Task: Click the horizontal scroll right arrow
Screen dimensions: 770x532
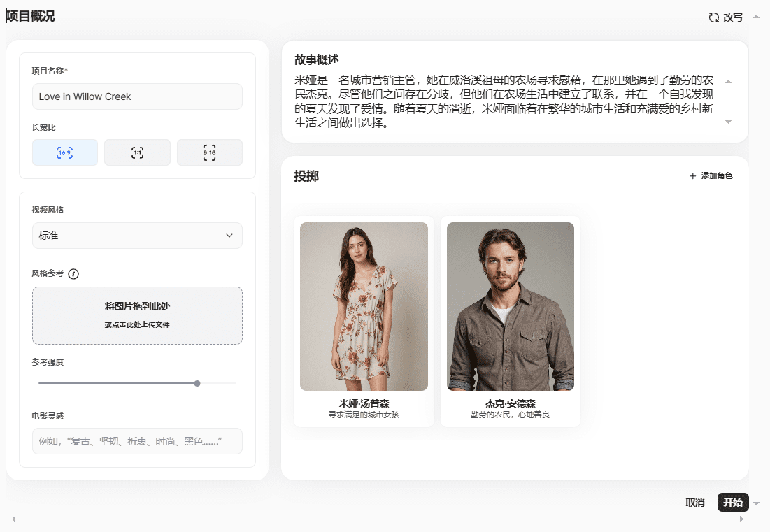Action: (741, 519)
